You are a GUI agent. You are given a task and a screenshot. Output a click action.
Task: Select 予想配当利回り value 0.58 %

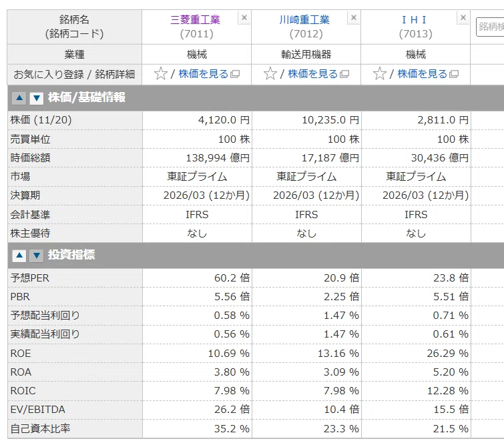click(x=232, y=316)
